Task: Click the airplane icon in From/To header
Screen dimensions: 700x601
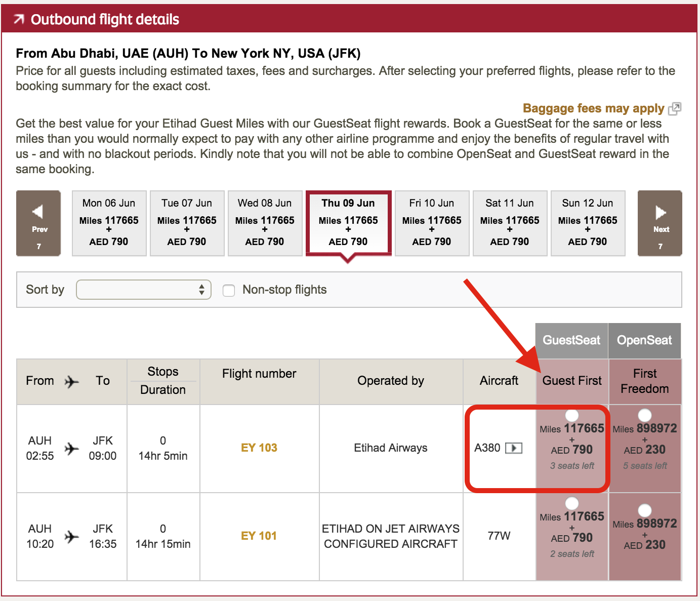Action: [x=72, y=381]
